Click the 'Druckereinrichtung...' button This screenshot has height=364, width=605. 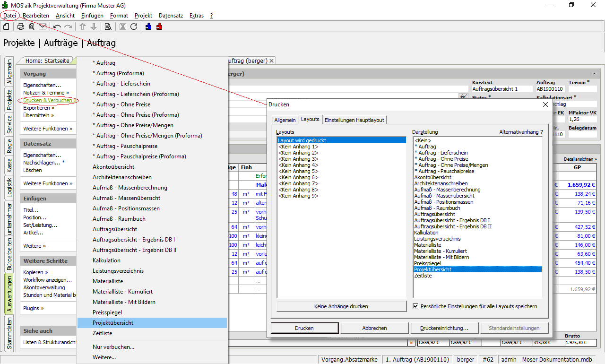(444, 328)
